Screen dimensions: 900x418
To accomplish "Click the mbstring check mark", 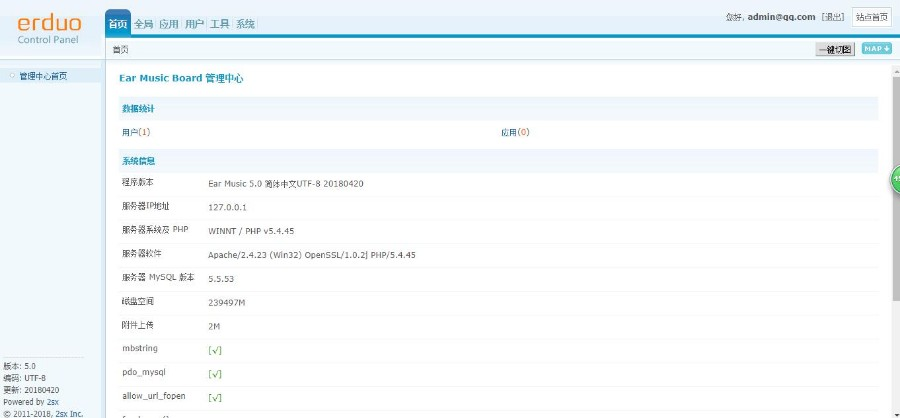I will tap(215, 350).
